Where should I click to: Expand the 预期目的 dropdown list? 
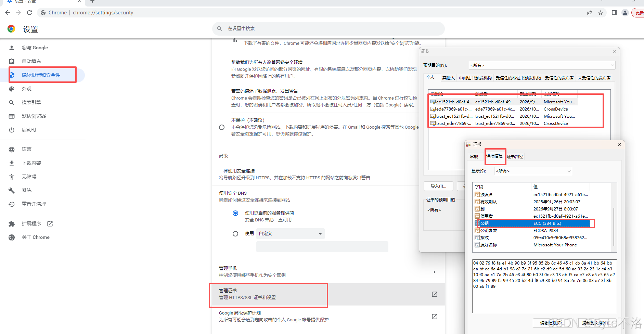(x=542, y=65)
